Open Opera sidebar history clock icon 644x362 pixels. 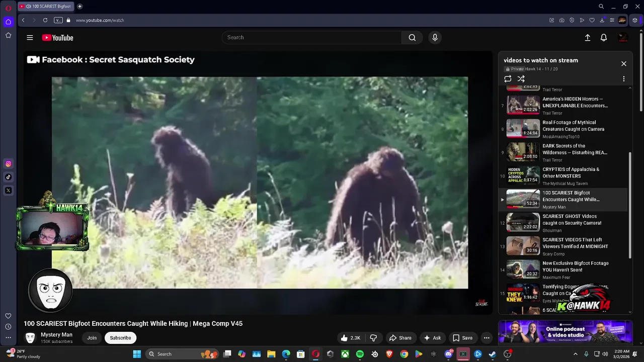[8, 327]
